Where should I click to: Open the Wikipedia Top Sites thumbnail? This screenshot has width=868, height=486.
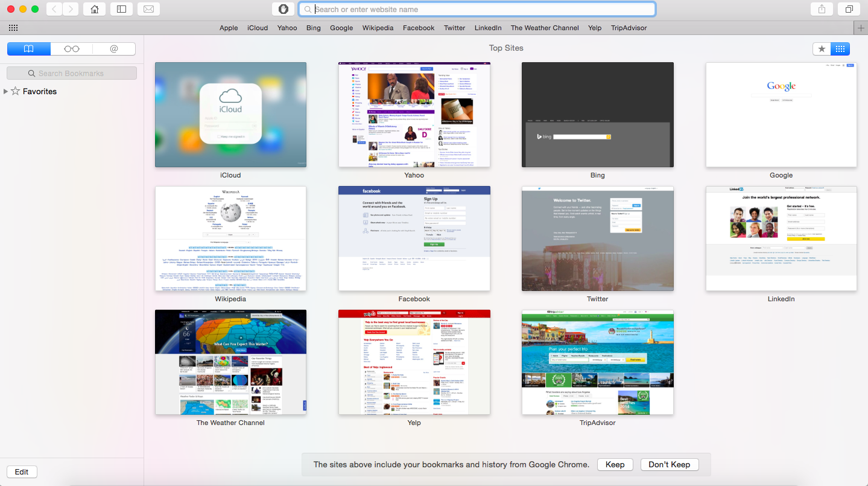tap(230, 238)
